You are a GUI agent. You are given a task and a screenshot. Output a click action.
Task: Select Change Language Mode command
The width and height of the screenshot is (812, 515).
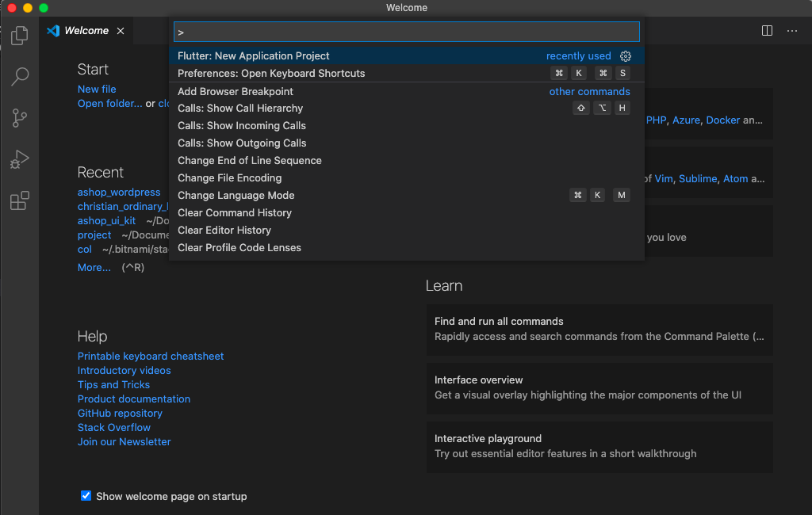click(407, 196)
